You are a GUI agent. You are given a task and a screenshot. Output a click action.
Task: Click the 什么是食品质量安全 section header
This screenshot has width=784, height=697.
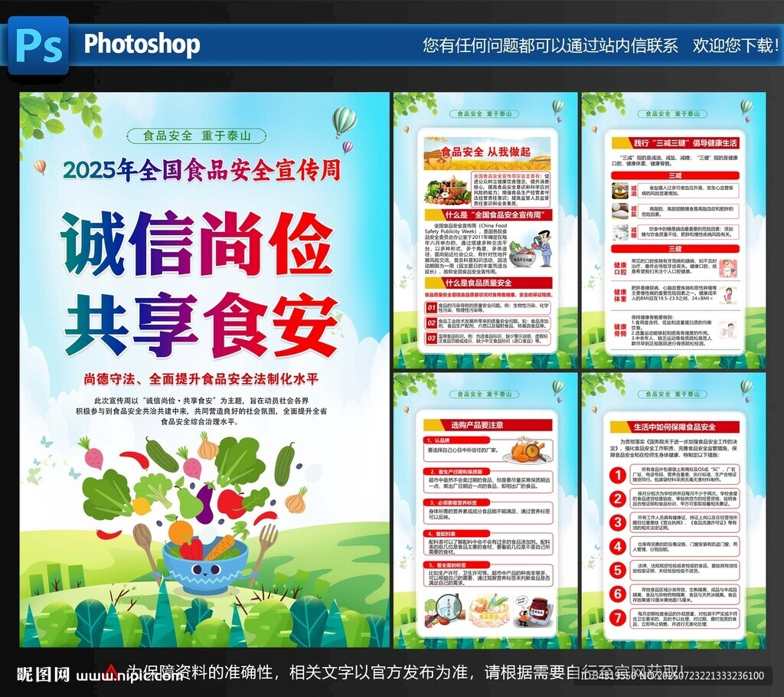(x=488, y=283)
